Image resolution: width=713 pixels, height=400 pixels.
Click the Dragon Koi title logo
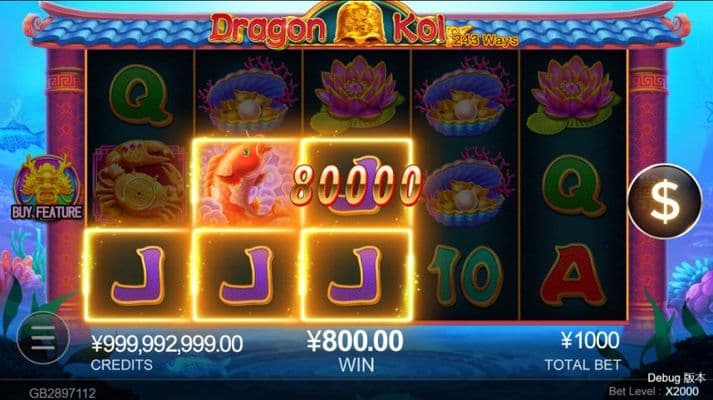(327, 27)
